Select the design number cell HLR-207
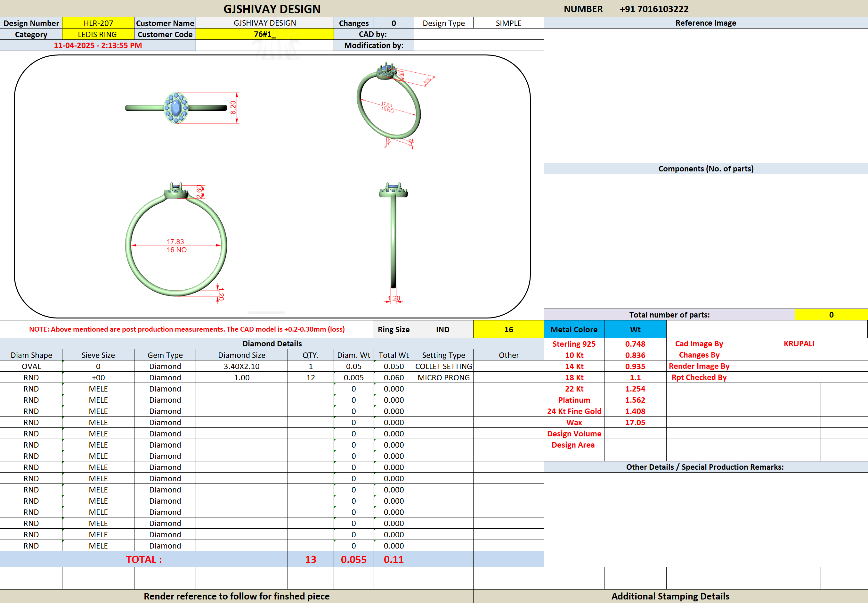Screen dimensions: 868x603 tap(98, 23)
